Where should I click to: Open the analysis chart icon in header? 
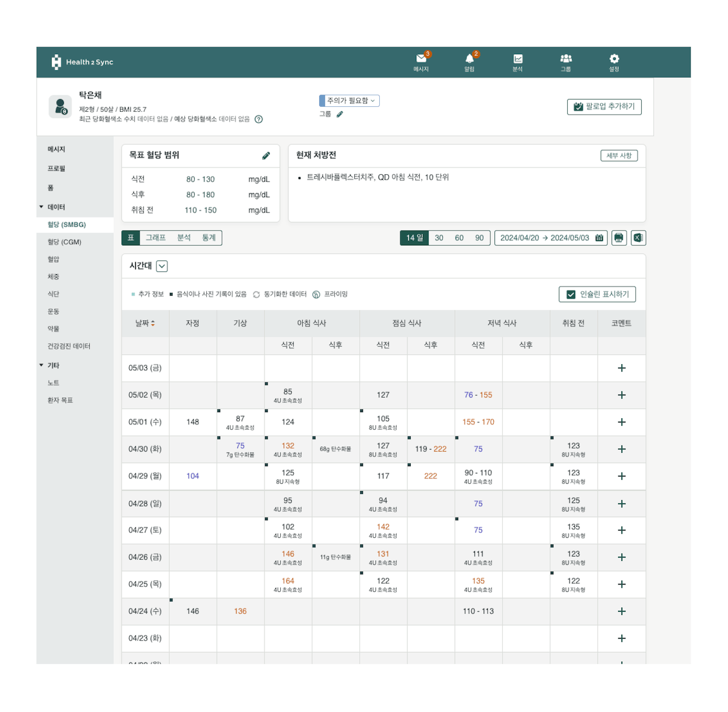517,59
